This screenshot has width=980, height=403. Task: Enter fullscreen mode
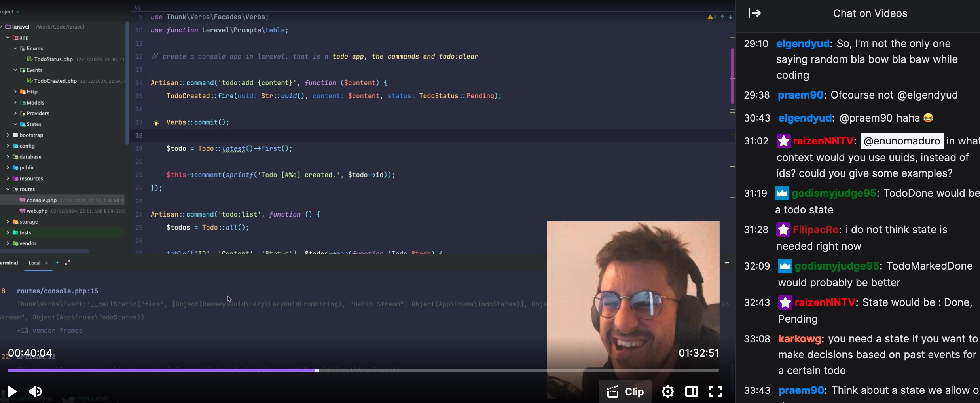715,392
